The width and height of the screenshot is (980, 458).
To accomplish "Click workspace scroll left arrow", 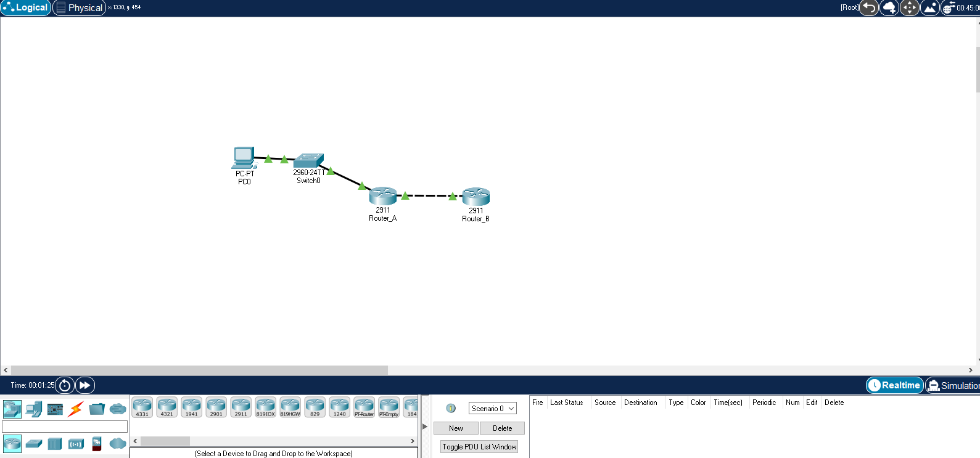I will [6, 370].
